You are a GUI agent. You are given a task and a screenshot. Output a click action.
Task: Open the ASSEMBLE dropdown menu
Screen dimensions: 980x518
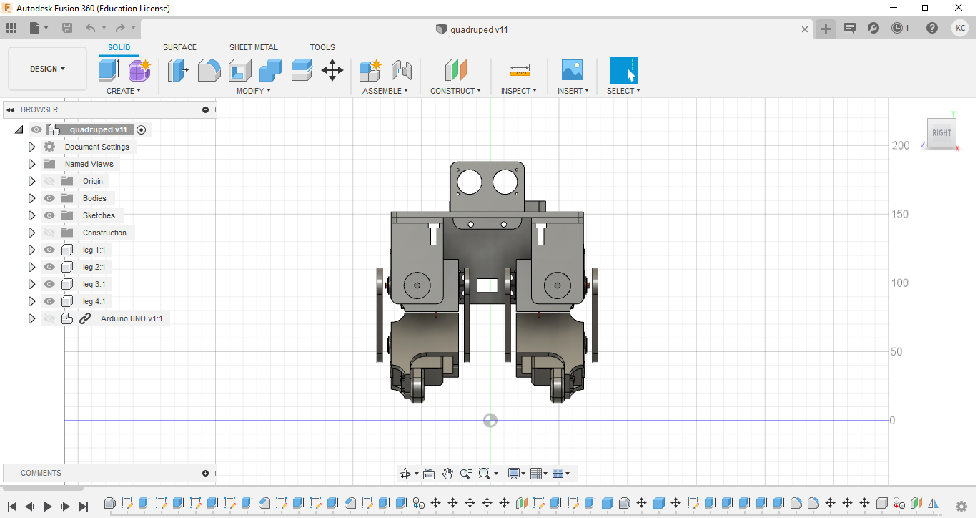point(385,90)
